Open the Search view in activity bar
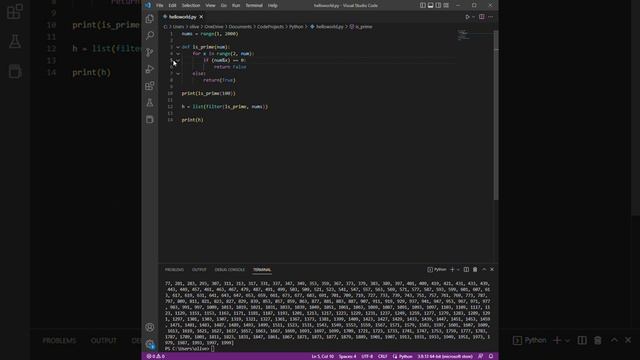This screenshot has height=360, width=640. (x=150, y=36)
